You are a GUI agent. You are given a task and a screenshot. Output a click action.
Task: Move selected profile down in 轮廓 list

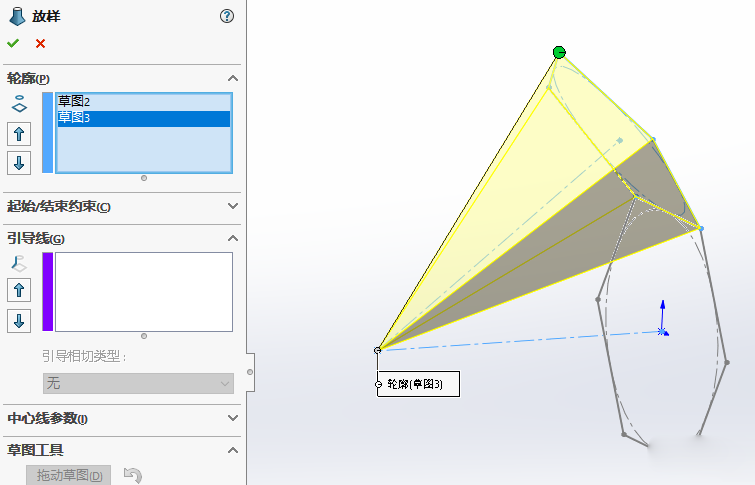click(19, 163)
